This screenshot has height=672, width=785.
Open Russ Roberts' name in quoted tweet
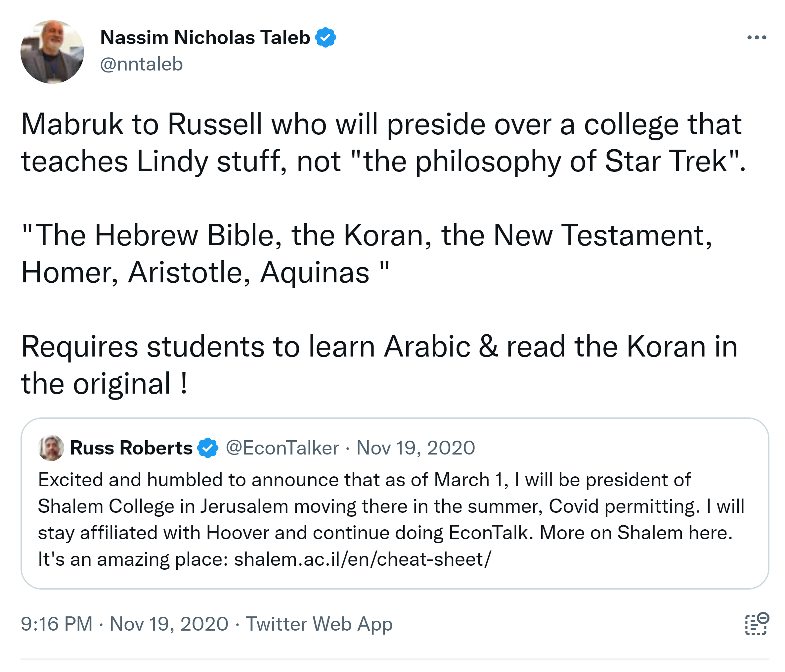(131, 448)
